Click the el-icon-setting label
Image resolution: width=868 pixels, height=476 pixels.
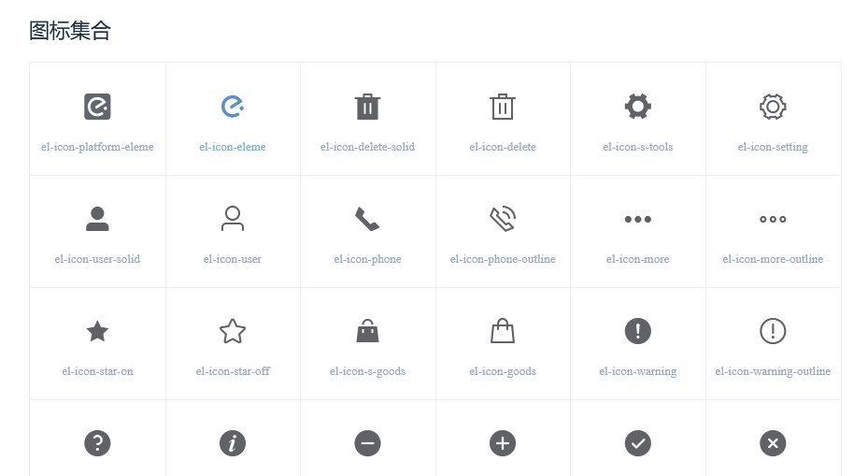click(773, 147)
